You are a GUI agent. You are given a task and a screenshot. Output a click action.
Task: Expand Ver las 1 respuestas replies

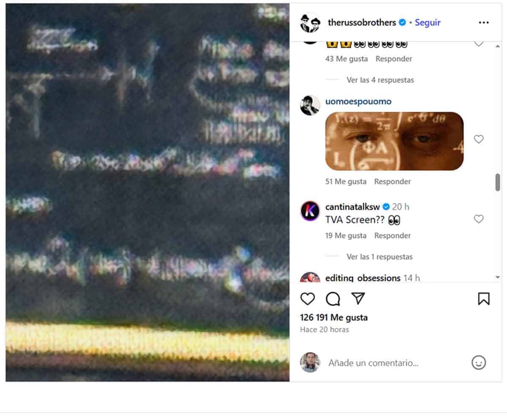[379, 256]
